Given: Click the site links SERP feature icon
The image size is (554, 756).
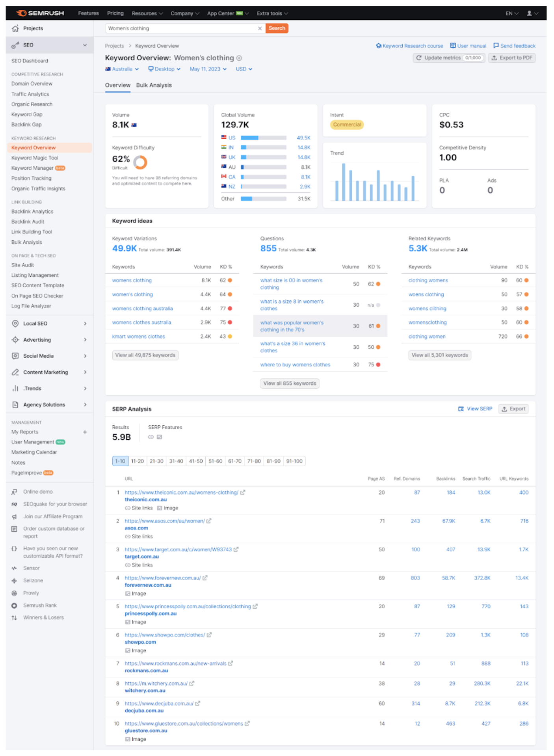Looking at the screenshot, I should point(151,437).
